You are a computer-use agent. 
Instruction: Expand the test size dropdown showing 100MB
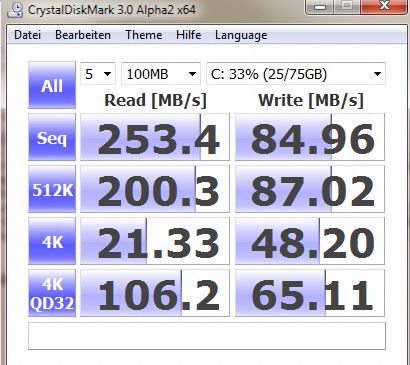coord(161,74)
